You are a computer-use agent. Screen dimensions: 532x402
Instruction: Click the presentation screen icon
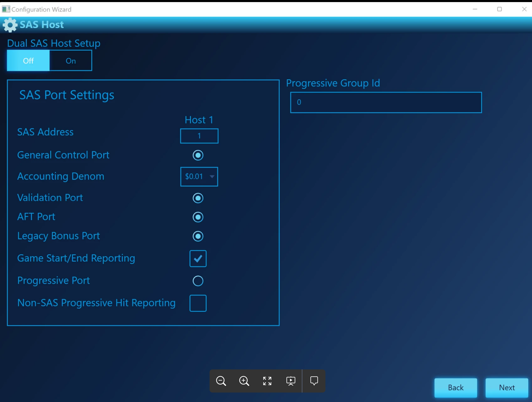[x=291, y=381]
